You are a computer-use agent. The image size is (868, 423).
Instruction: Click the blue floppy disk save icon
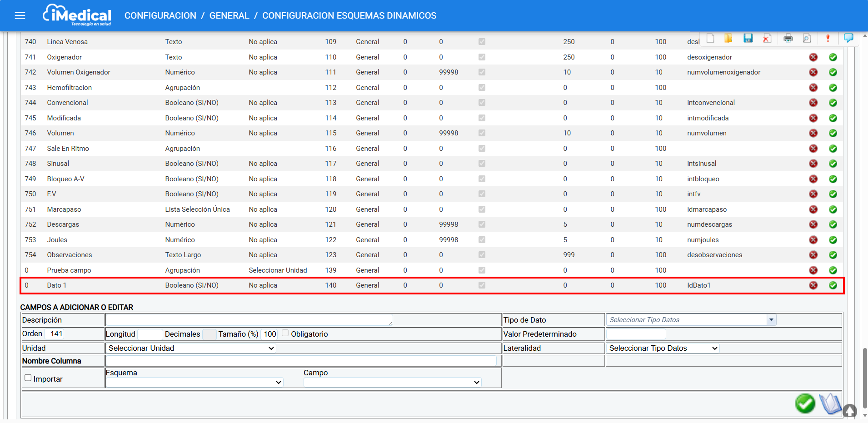tap(748, 38)
